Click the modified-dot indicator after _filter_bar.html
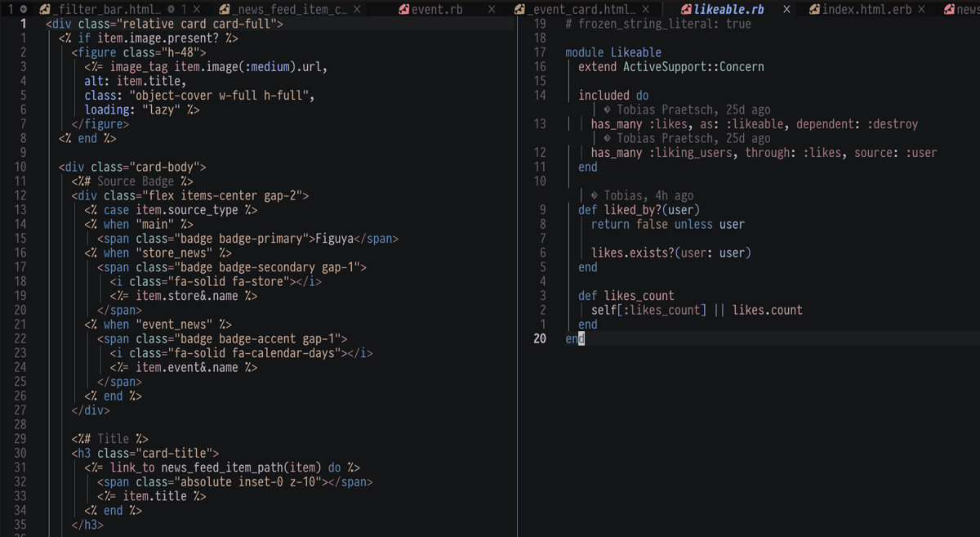Image resolution: width=980 pixels, height=537 pixels. pos(171,9)
